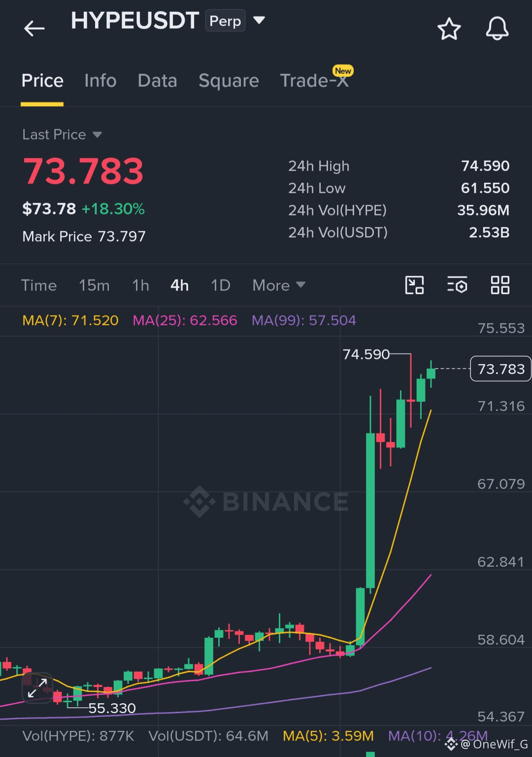This screenshot has height=757, width=532.
Task: Tap the back arrow icon
Action: point(34,29)
